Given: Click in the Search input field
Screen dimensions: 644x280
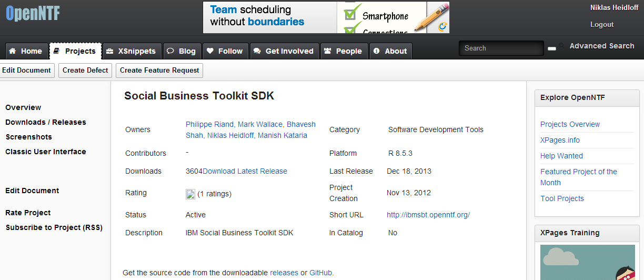Looking at the screenshot, I should (x=501, y=48).
